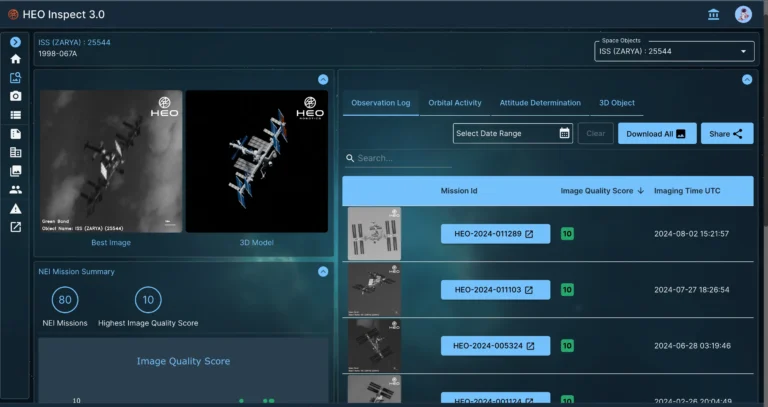
Task: Open mission HEO-2024-005324 link
Action: [x=495, y=346]
